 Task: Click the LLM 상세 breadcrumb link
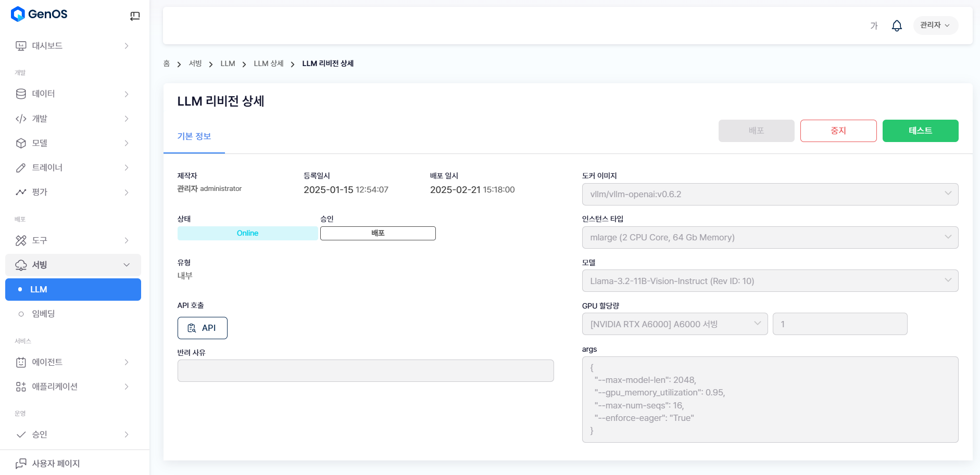point(268,63)
